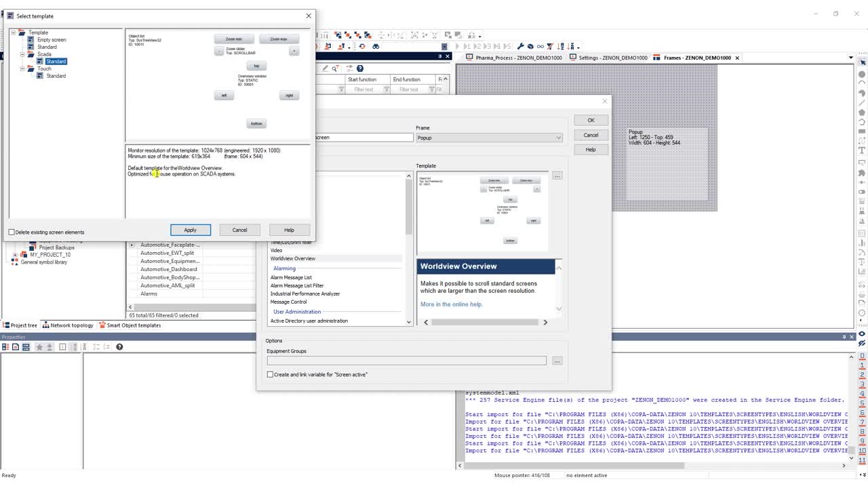Image resolution: width=868 pixels, height=488 pixels.
Task: Open Pharma_Process - ZENON_DEMO1000 tab
Action: [515, 58]
